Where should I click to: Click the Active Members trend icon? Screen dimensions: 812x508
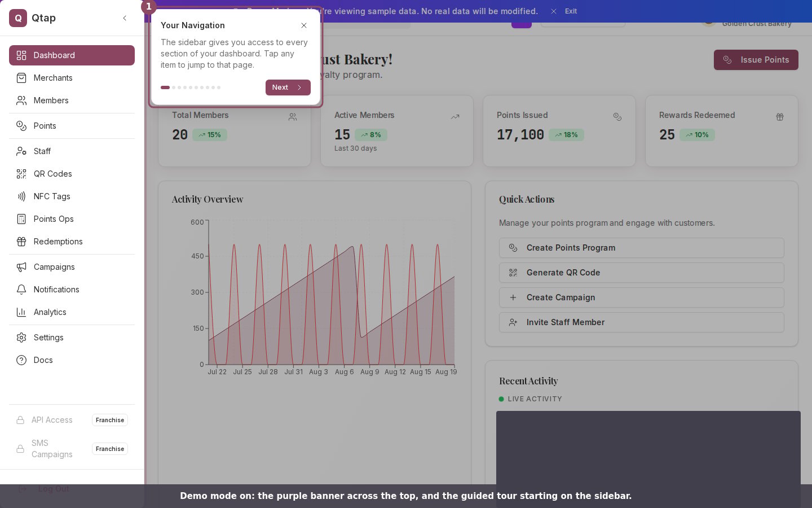[455, 117]
